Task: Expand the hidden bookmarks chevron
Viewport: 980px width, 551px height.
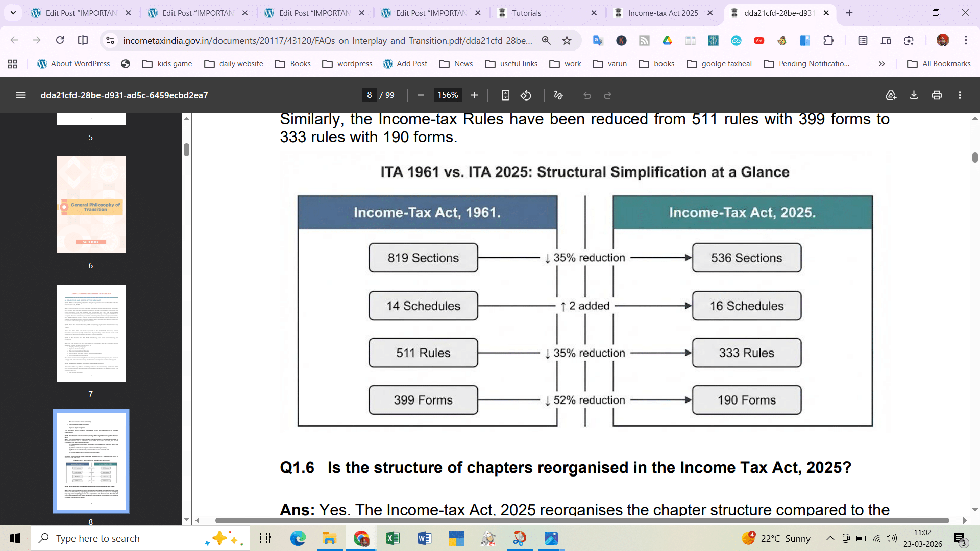Action: click(881, 64)
